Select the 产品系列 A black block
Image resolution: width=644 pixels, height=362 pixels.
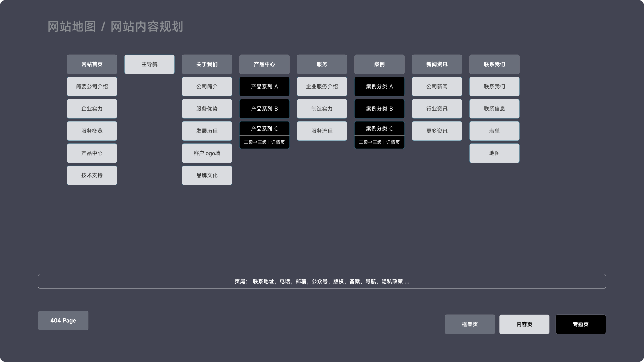click(x=264, y=87)
